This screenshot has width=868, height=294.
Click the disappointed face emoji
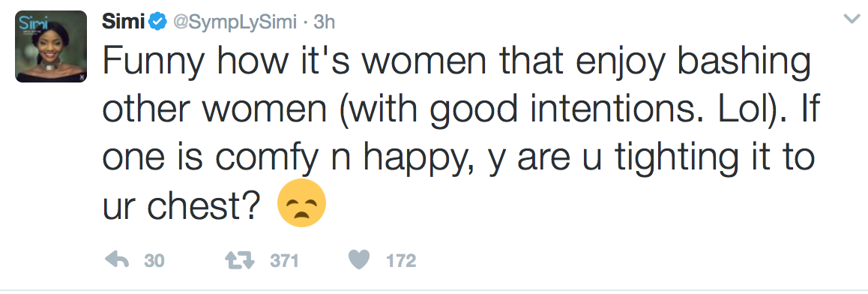[x=301, y=202]
